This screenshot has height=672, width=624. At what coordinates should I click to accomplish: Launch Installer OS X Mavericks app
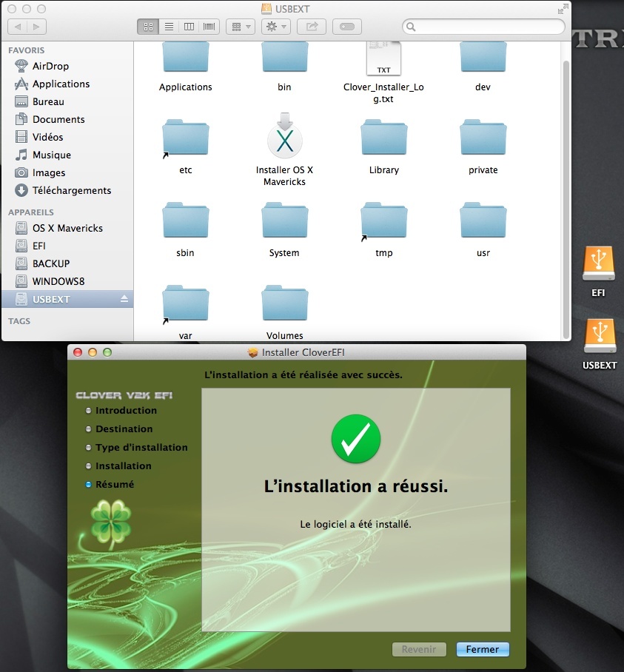[284, 135]
